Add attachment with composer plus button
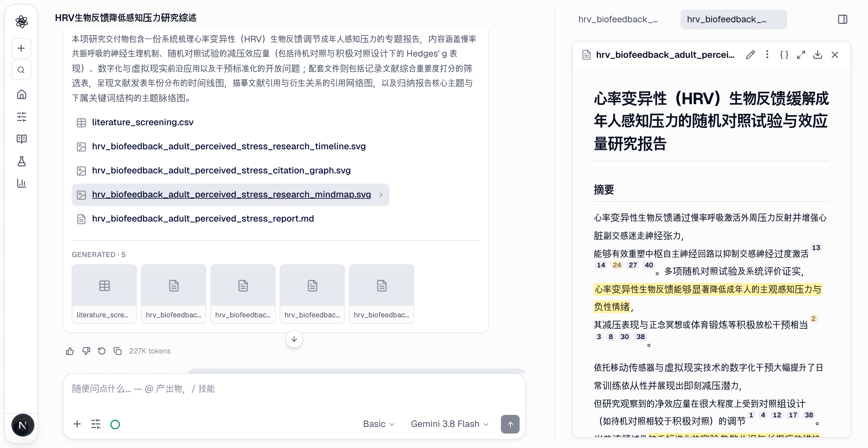Viewport: 868px width, 448px height. [77, 424]
